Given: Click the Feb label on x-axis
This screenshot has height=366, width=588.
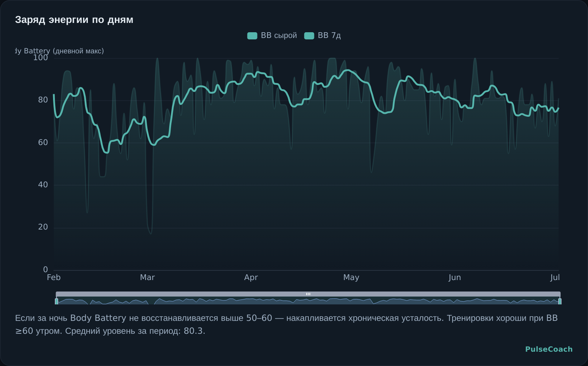Looking at the screenshot, I should click(x=54, y=278).
